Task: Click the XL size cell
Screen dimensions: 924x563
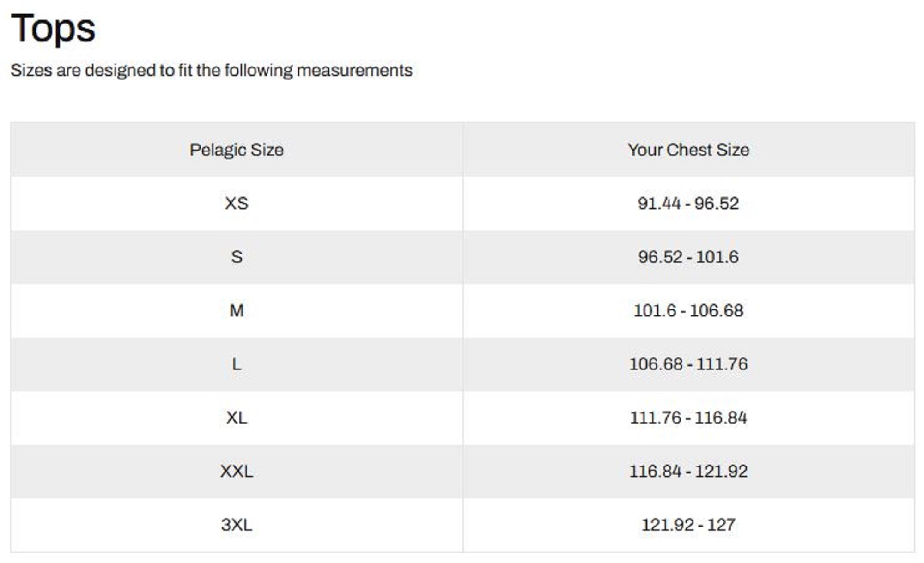Action: [237, 418]
